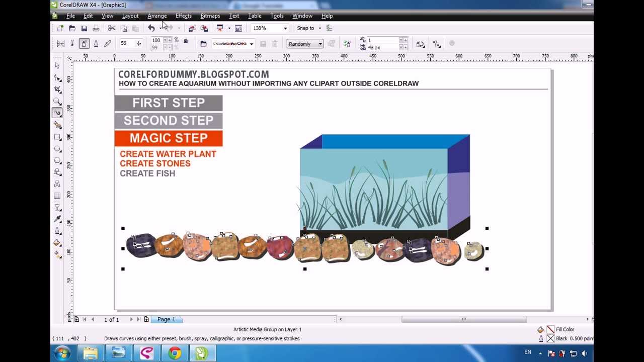Viewport: 644px width, 362px height.
Task: Open the spray Rotation options flyout
Action: pos(421,44)
